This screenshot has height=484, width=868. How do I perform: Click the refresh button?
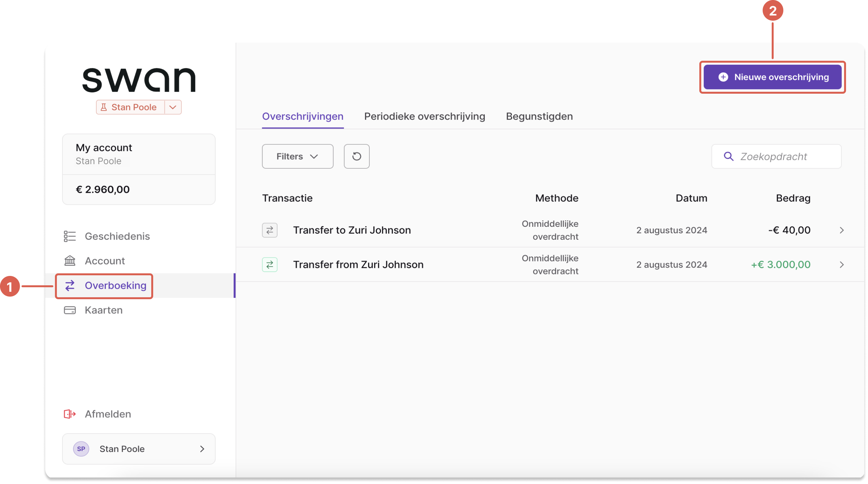(357, 157)
